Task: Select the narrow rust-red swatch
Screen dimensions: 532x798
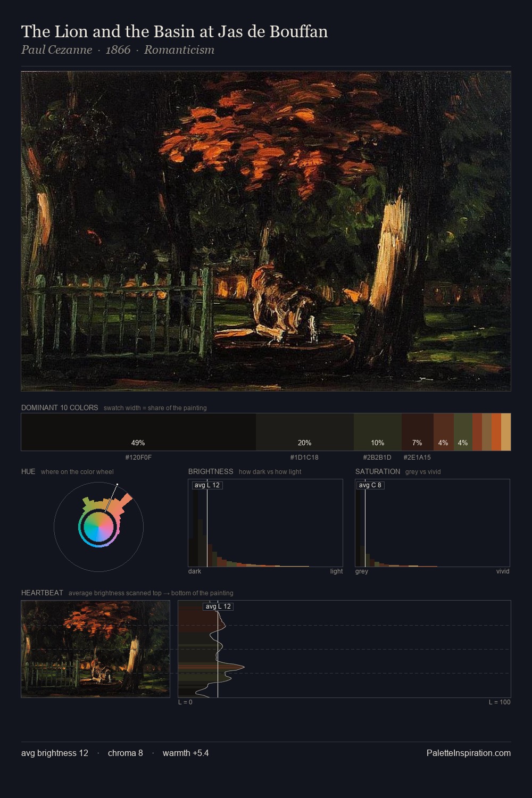Action: coord(477,432)
